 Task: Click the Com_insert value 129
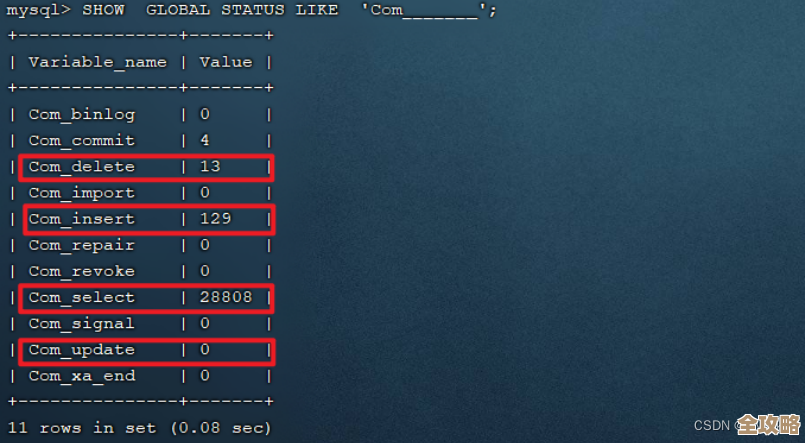215,219
